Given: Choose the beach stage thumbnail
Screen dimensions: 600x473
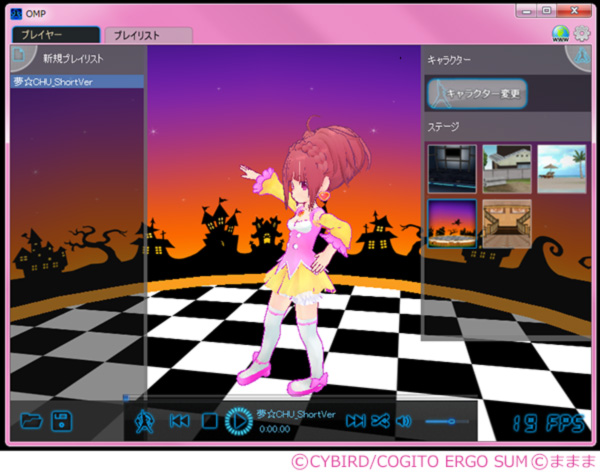Looking at the screenshot, I should [561, 166].
